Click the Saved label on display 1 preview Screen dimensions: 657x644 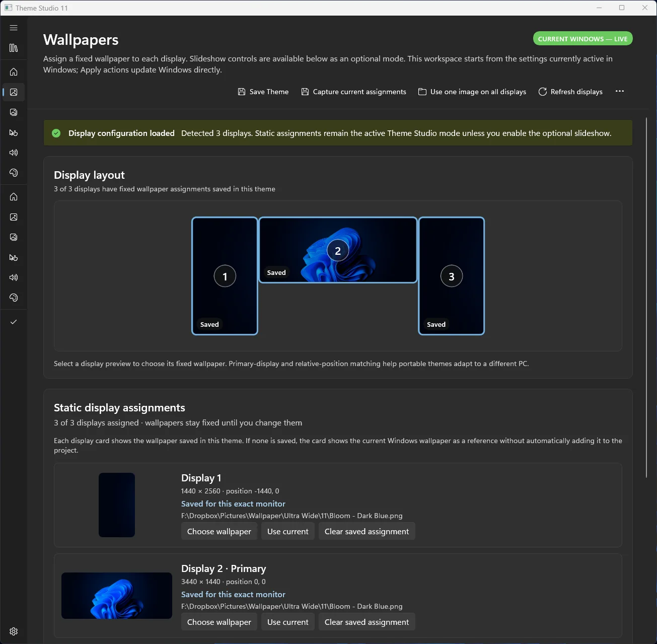(209, 324)
